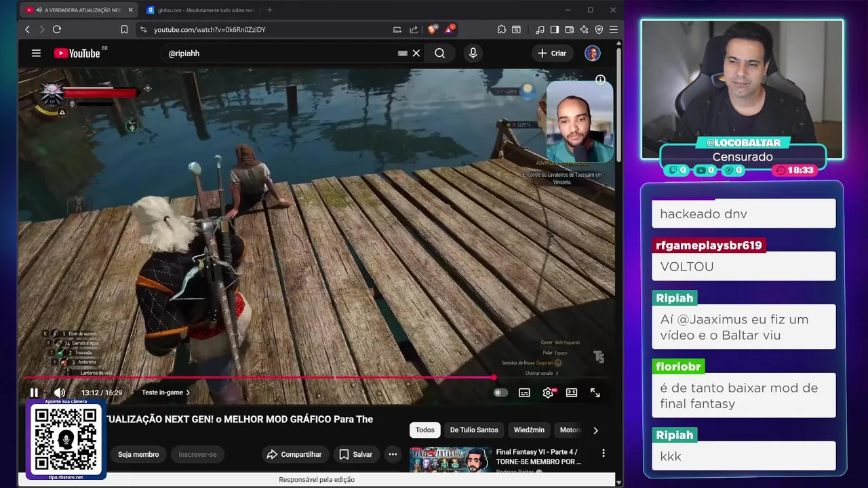Viewport: 868px width, 488px height.
Task: Open Final Fantasy VI - Parte 4 title
Action: click(538, 456)
